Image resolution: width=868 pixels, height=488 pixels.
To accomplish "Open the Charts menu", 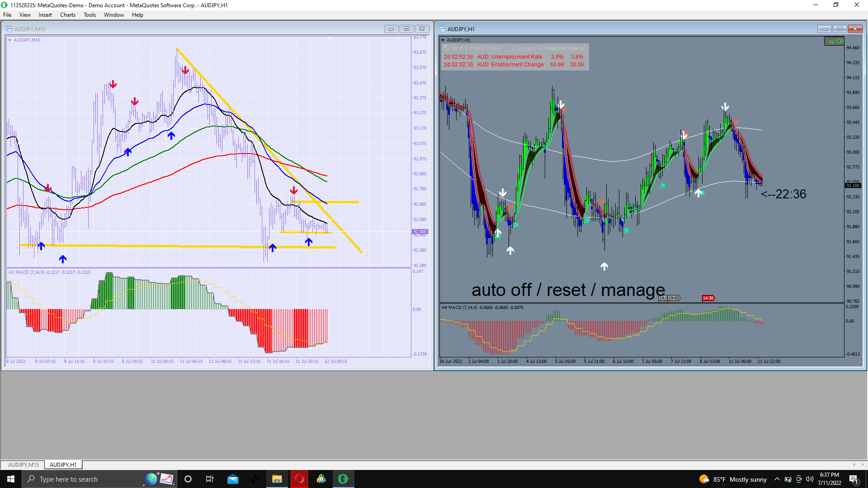I will [67, 15].
